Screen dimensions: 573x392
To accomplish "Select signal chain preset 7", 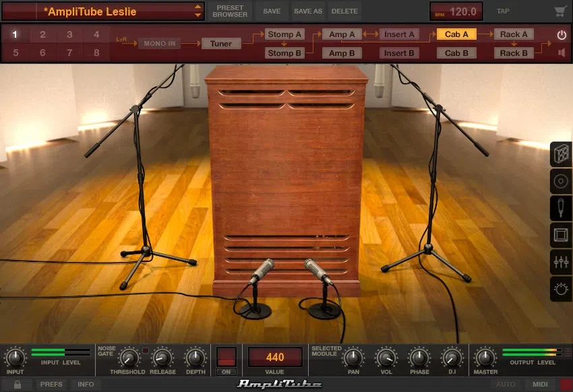I will [69, 53].
